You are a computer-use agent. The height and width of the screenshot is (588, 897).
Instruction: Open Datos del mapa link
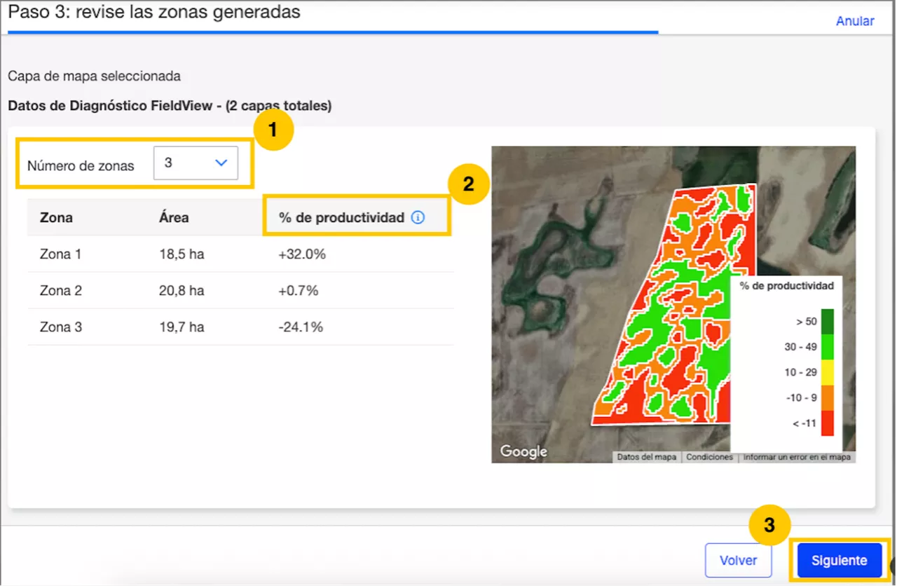point(646,457)
